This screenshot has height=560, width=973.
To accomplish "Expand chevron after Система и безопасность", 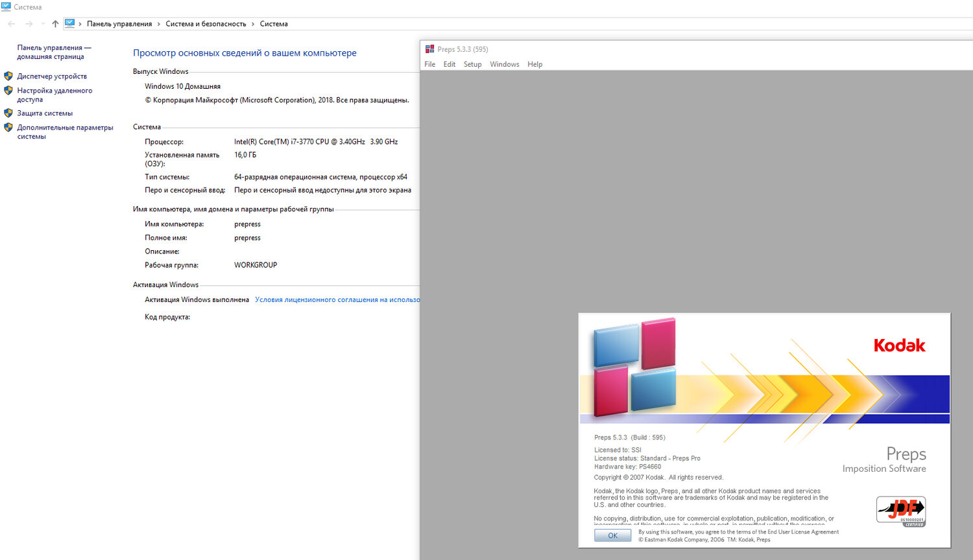I will click(253, 24).
